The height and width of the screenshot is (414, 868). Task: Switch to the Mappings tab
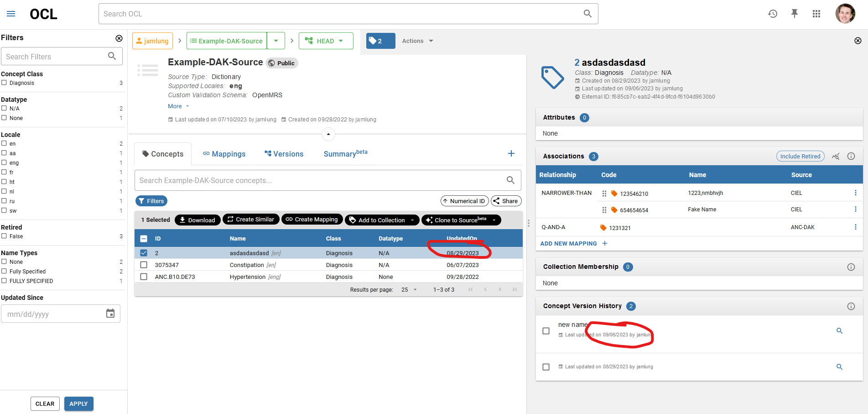224,154
